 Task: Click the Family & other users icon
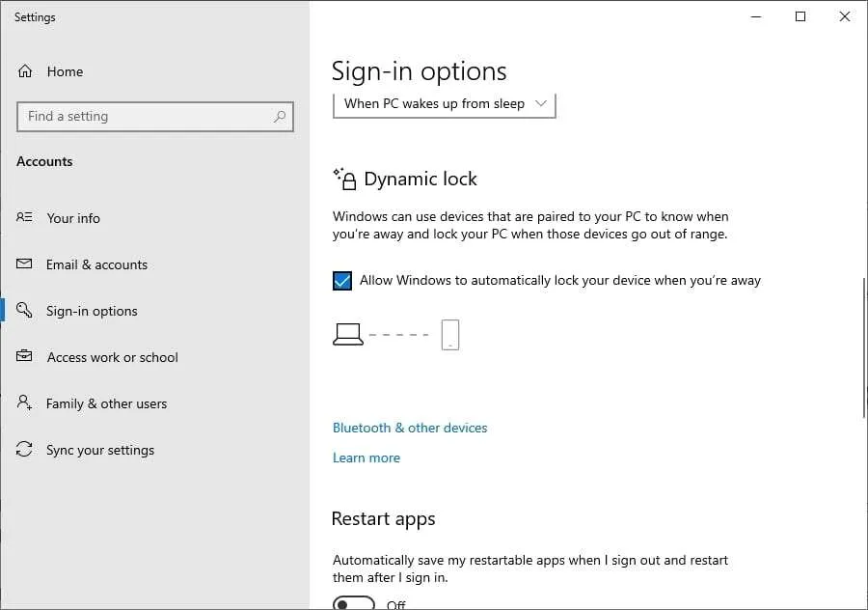(24, 402)
